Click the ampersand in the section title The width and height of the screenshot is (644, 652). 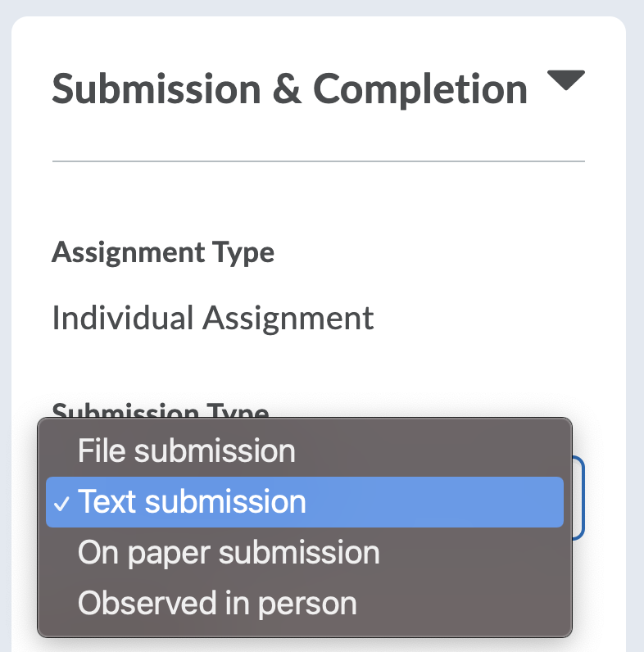pos(287,88)
